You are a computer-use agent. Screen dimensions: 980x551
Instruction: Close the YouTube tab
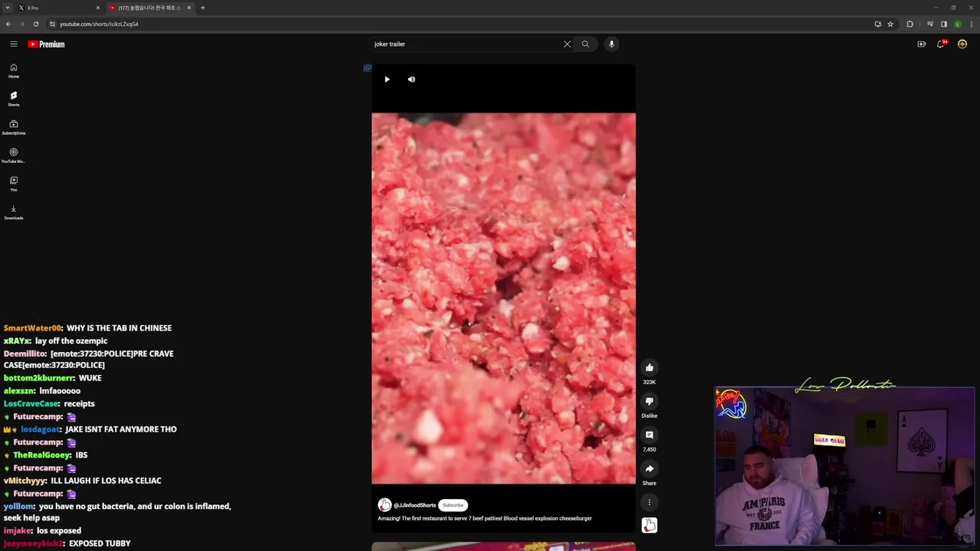[189, 8]
